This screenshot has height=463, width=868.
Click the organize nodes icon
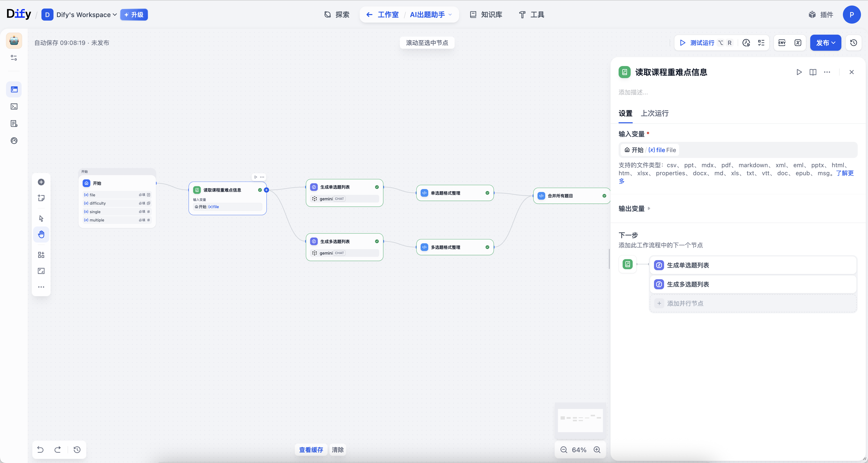pyautogui.click(x=41, y=255)
